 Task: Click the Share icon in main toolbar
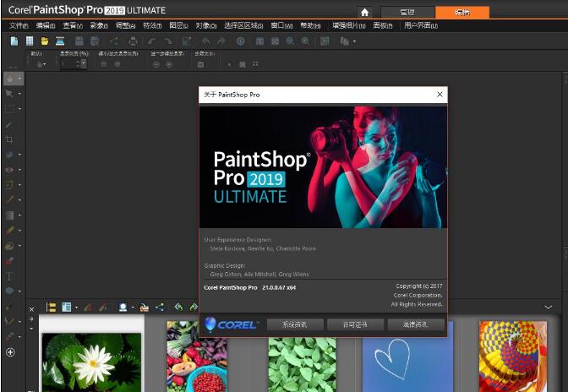[114, 41]
